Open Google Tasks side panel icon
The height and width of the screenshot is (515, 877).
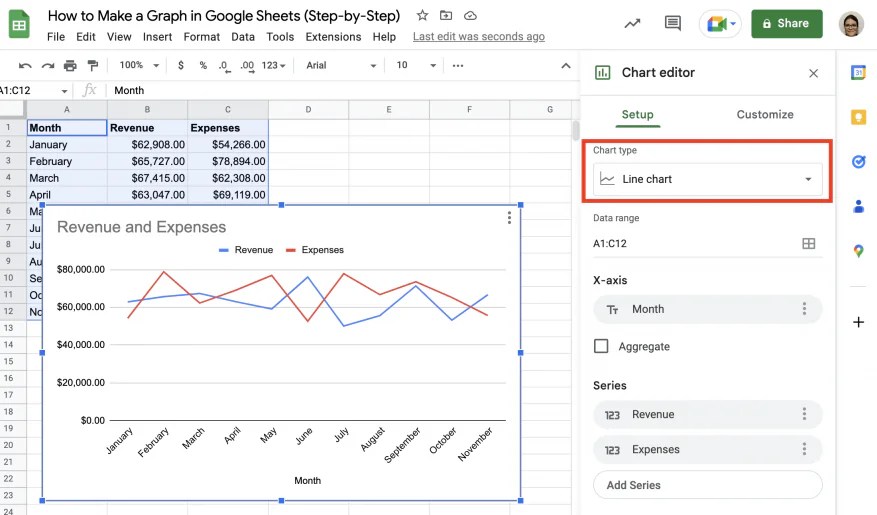(859, 162)
